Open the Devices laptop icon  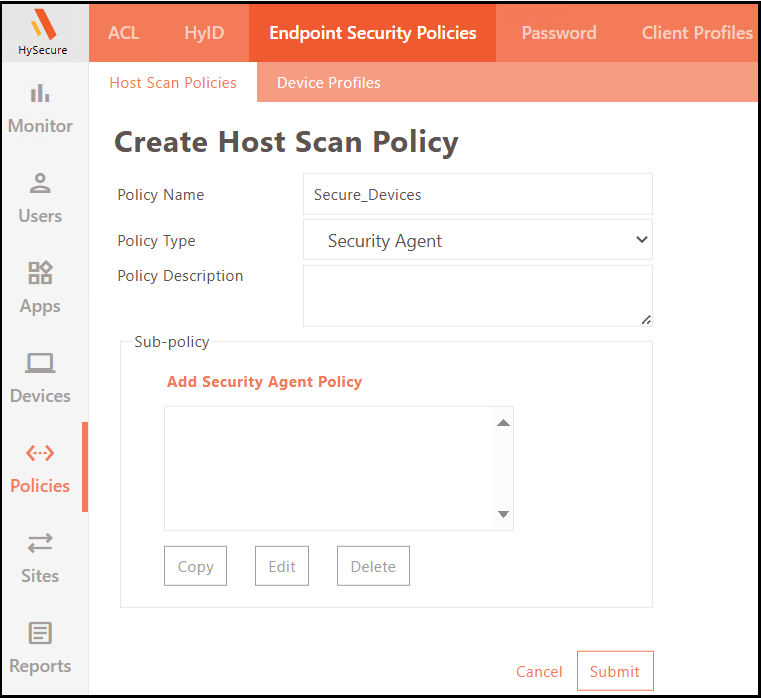(40, 364)
